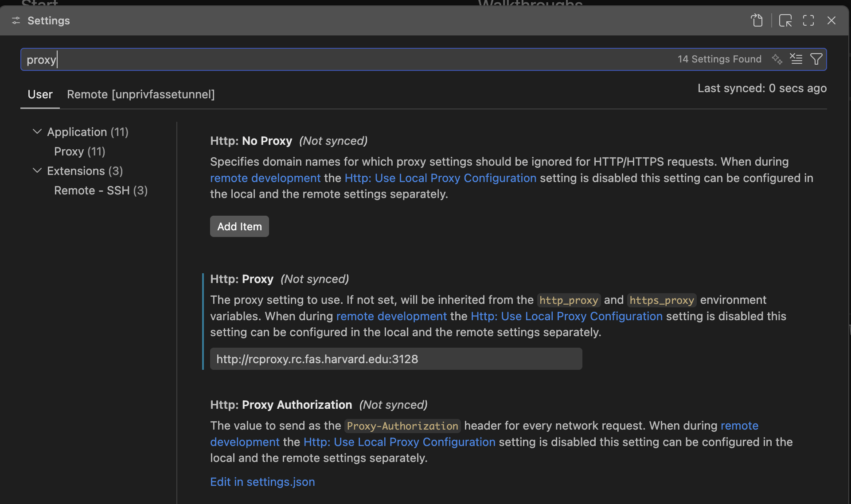The image size is (851, 504).
Task: Maximize the Settings panel with the fullscreen icon
Action: click(808, 20)
